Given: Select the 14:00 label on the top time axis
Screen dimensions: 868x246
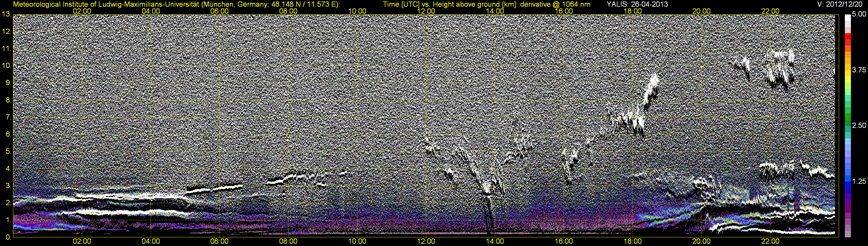Looking at the screenshot, I should 495,11.
